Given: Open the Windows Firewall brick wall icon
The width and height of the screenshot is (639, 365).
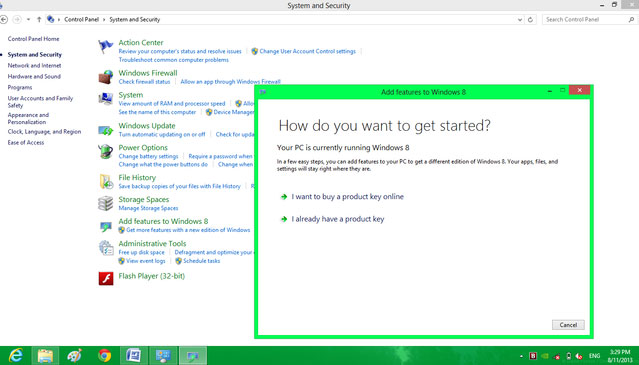Looking at the screenshot, I should [106, 77].
